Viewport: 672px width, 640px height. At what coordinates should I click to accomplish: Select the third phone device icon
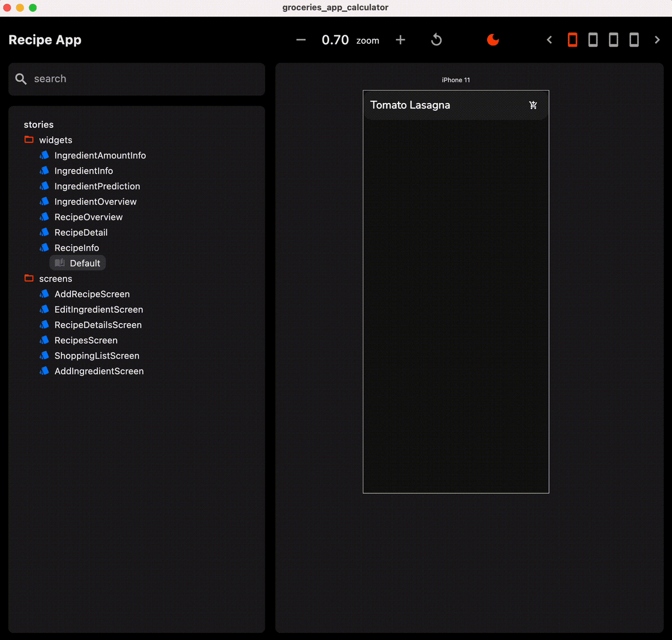tap(613, 40)
